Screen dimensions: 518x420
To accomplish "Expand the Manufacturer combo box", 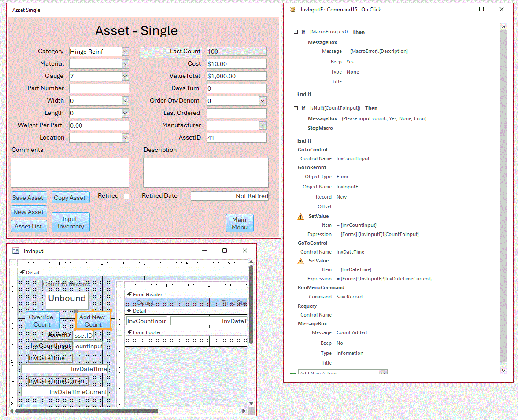I will pyautogui.click(x=263, y=125).
